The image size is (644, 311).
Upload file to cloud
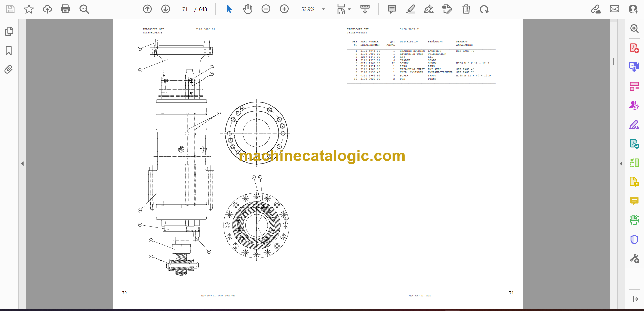tap(47, 9)
